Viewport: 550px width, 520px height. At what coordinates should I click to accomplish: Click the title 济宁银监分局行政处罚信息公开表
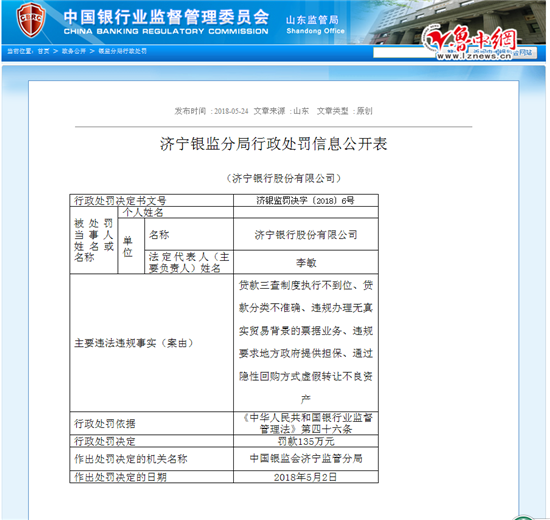tap(273, 144)
